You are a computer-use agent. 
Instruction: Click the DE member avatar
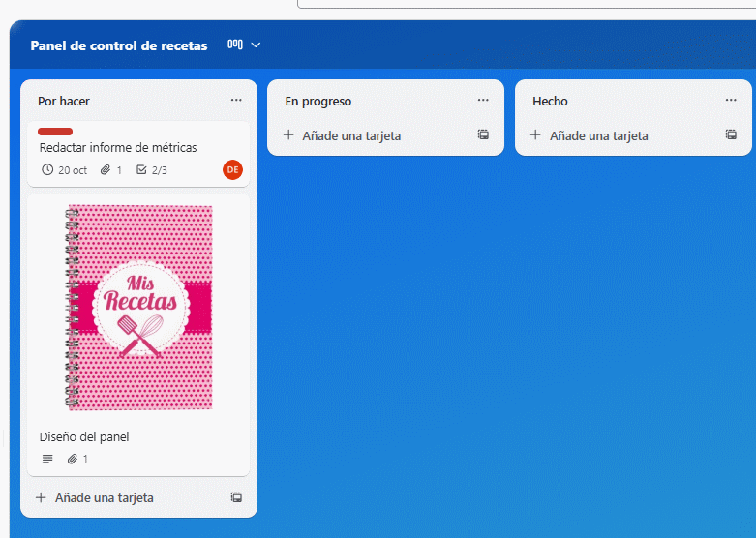pyautogui.click(x=232, y=170)
